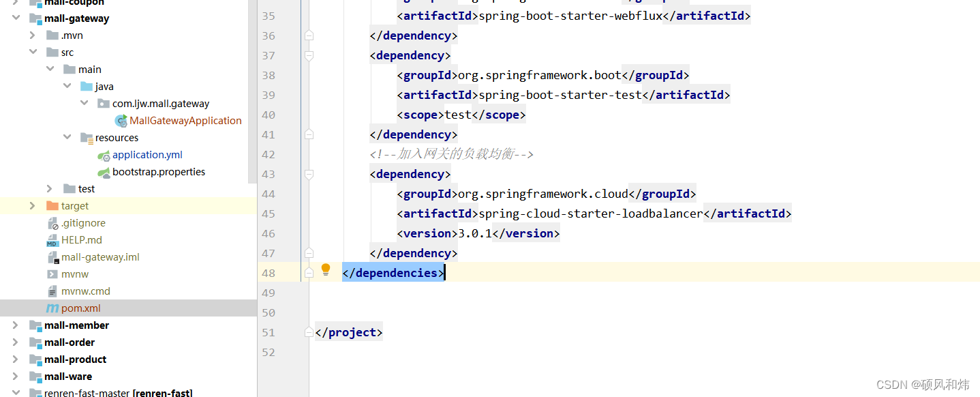
Task: Click the mall-gateway.iml file icon
Action: tap(52, 257)
